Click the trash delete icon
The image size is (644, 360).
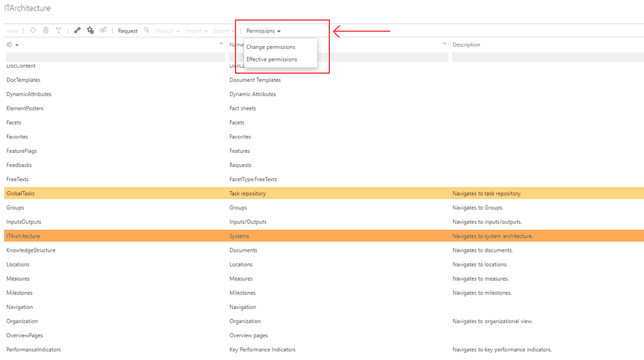point(45,30)
